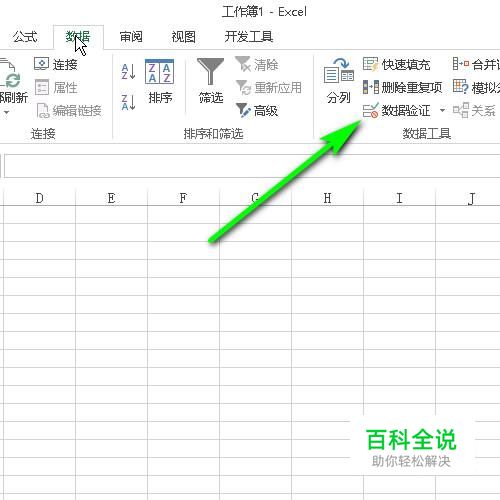Image resolution: width=500 pixels, height=500 pixels.
Task: Select column J header
Action: 468,198
